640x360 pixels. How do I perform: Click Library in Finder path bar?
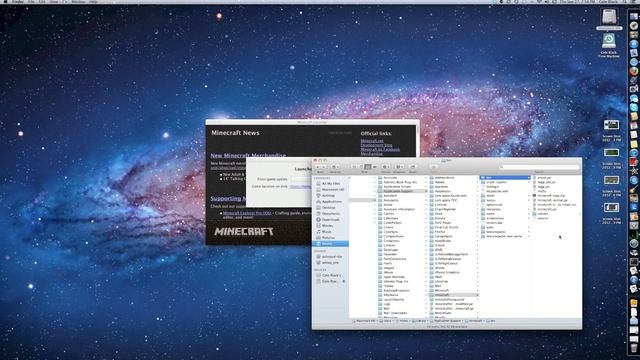(x=419, y=321)
